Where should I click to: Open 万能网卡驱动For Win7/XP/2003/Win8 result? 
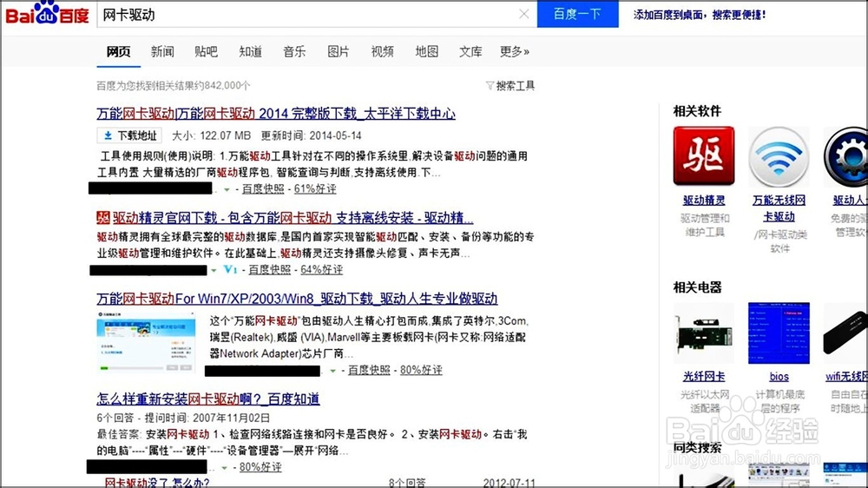297,299
